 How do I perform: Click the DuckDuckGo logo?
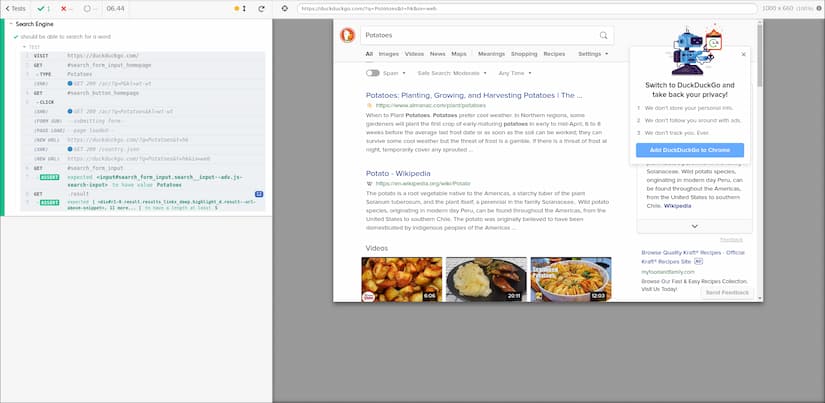(x=347, y=35)
